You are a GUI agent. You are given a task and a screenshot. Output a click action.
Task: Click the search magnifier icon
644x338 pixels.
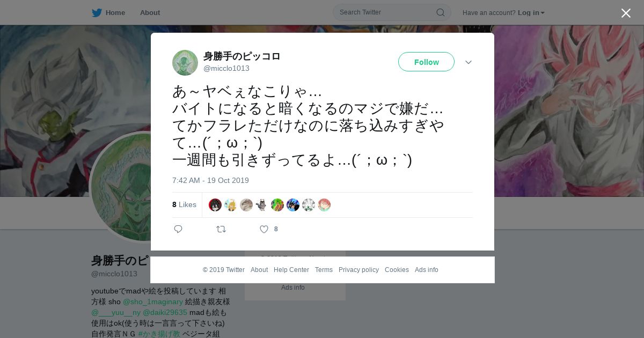click(x=440, y=12)
